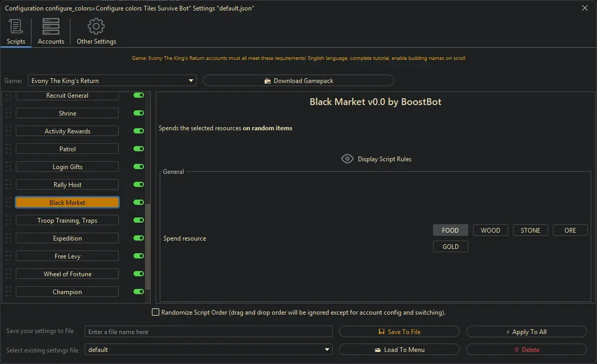The image size is (597, 364).
Task: Enable Randomize Script Order checkbox
Action: (156, 312)
